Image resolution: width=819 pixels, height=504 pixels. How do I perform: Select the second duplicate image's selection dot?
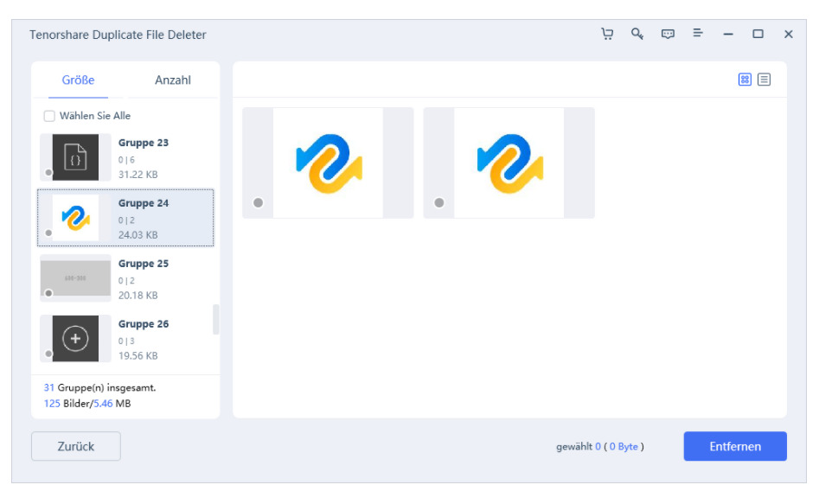point(439,202)
